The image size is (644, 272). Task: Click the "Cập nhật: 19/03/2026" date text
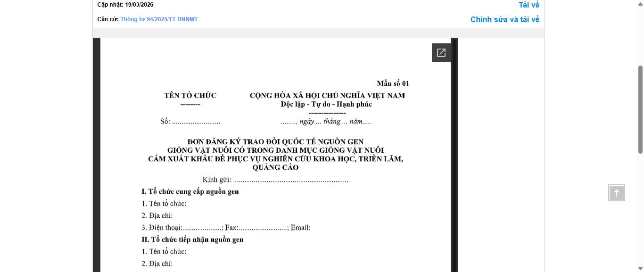(125, 5)
